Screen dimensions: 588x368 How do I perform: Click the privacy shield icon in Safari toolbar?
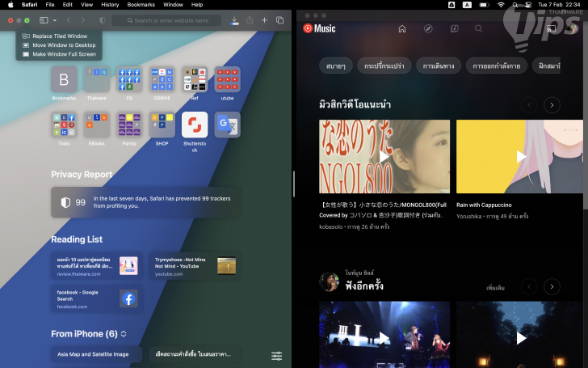pos(102,20)
